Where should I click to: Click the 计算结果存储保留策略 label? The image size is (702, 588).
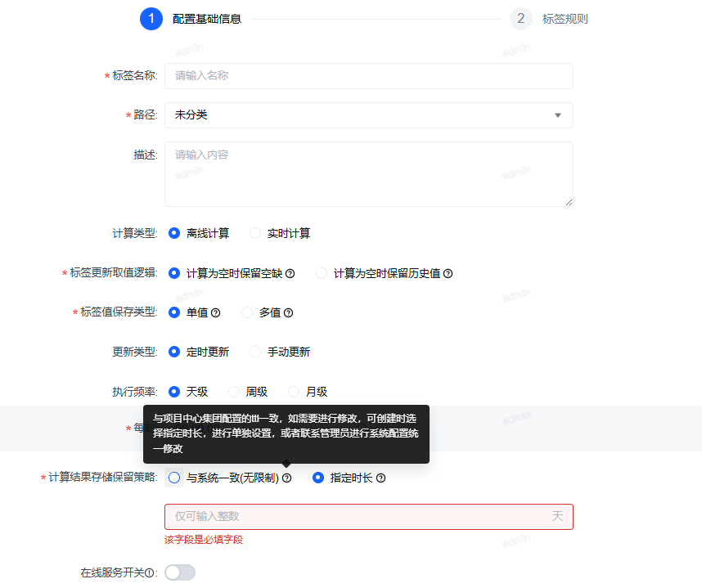tap(103, 478)
